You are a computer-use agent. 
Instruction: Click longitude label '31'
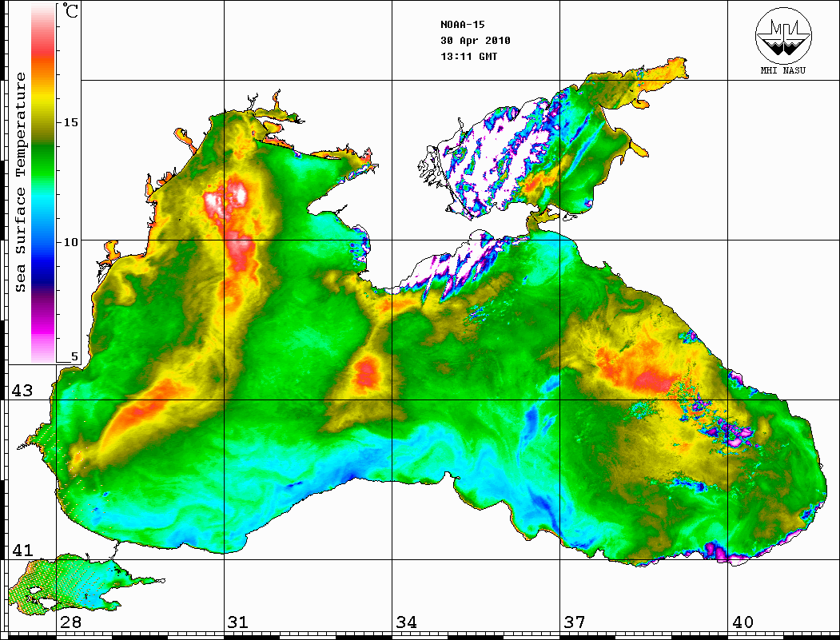238,622
